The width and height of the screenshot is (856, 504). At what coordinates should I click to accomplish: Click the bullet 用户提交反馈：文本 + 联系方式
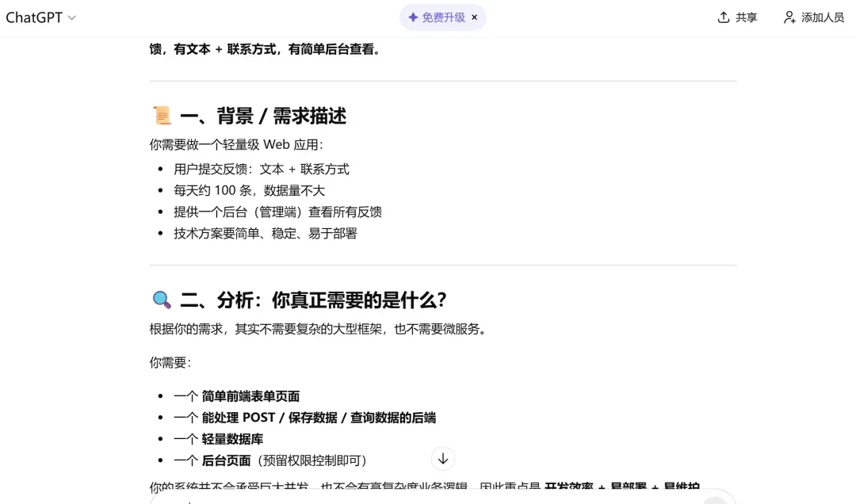(262, 169)
